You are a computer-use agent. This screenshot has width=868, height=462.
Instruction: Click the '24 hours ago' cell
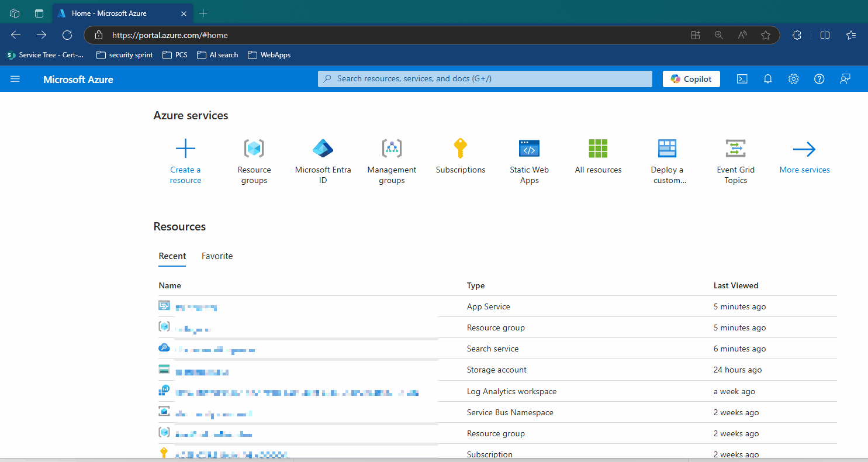(738, 370)
